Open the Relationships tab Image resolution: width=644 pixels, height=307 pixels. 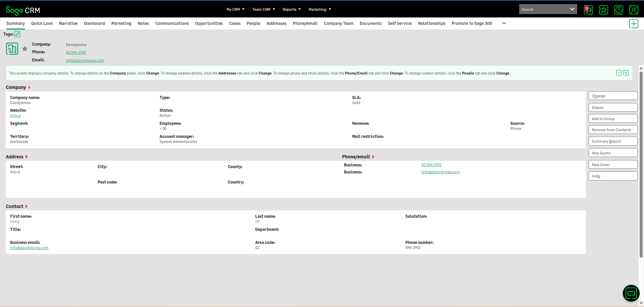[432, 23]
